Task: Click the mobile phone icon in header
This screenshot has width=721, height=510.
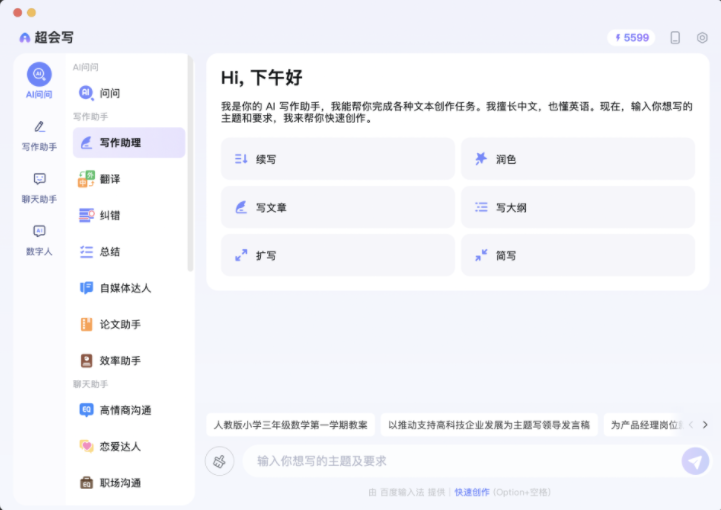Action: pyautogui.click(x=675, y=38)
